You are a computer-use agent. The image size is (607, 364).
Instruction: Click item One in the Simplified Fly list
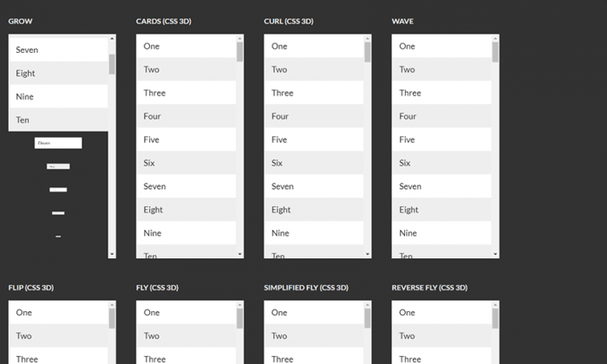click(x=313, y=312)
